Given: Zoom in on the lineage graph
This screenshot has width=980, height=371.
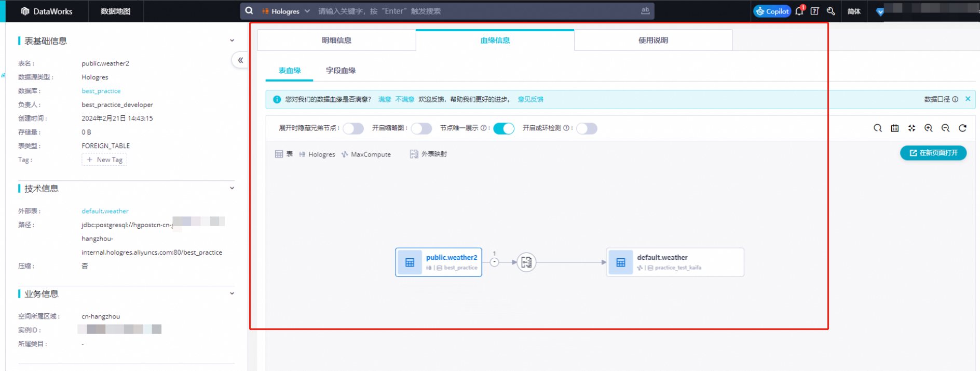Looking at the screenshot, I should 929,128.
